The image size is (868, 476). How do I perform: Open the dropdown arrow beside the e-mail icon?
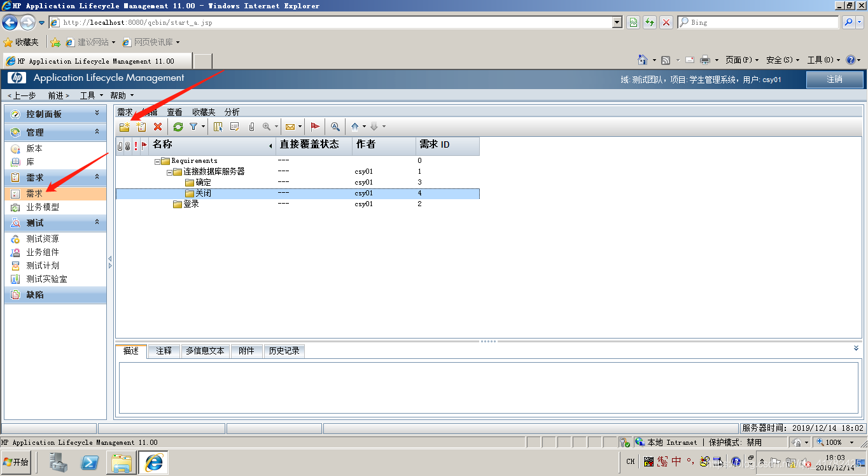click(x=299, y=127)
